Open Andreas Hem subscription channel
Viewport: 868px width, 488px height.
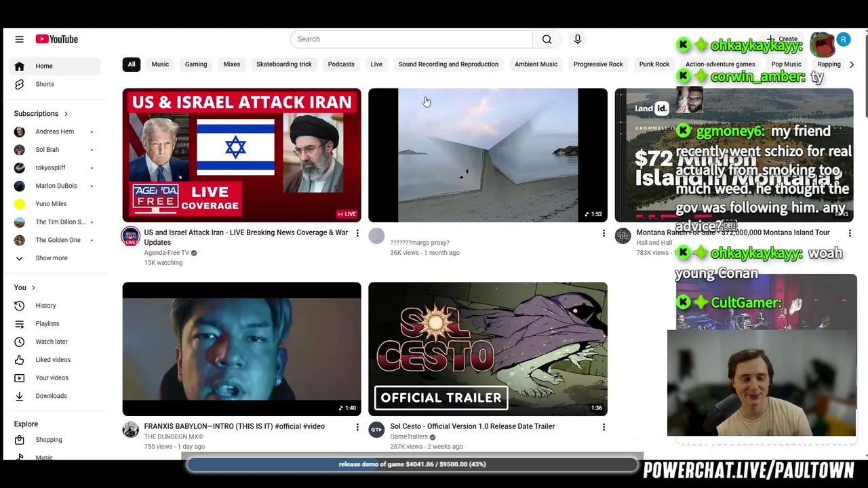tap(56, 131)
